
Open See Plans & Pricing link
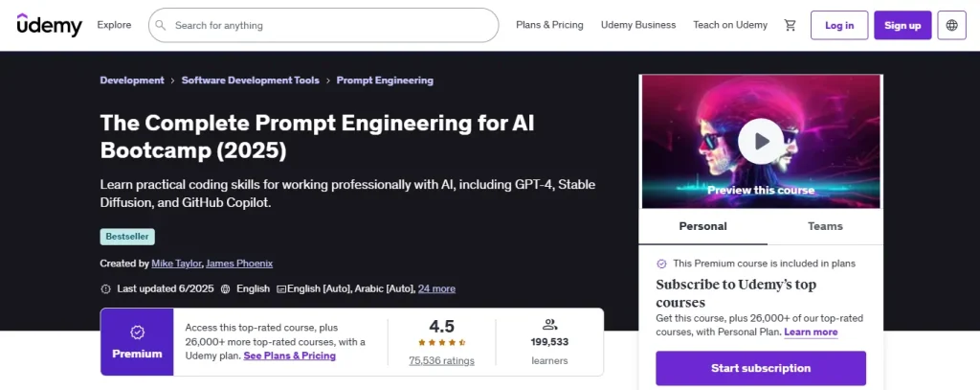point(289,356)
